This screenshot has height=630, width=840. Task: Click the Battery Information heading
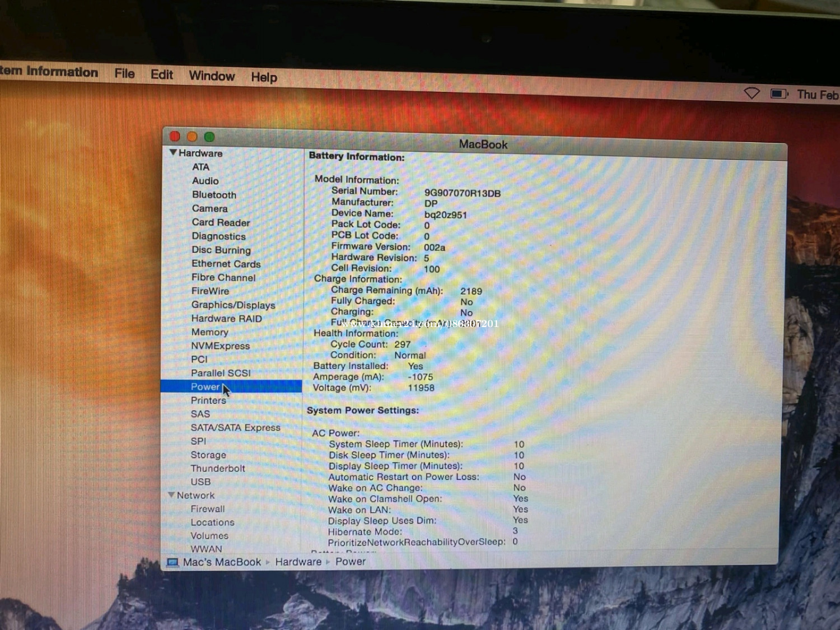click(356, 157)
